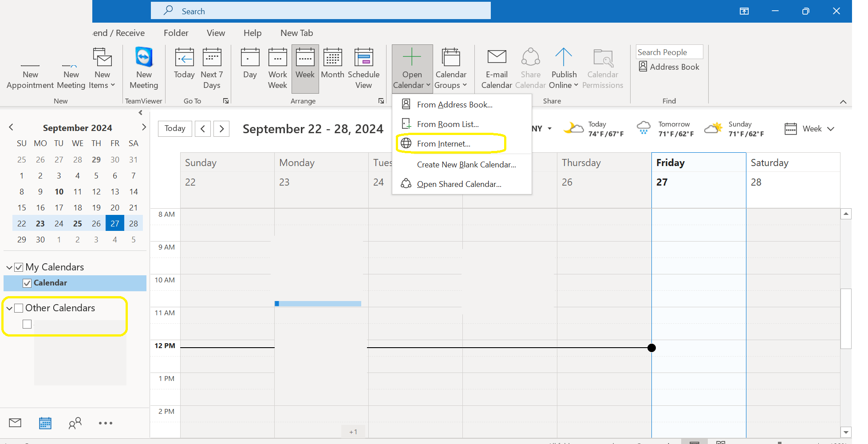
Task: Open the Address Book
Action: tap(669, 67)
